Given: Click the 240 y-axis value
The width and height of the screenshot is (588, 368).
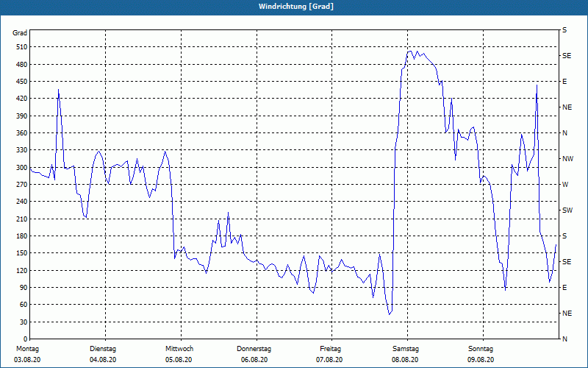Looking at the screenshot, I should click(x=22, y=202).
